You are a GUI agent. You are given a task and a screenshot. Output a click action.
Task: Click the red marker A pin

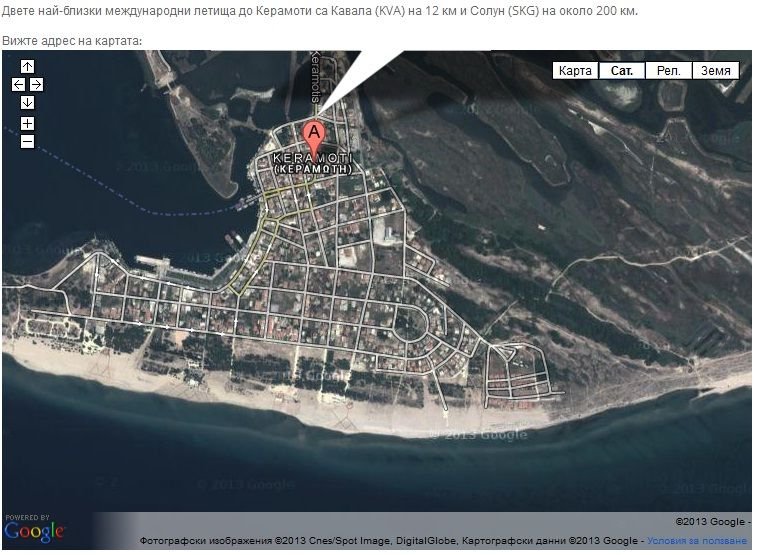tap(314, 134)
